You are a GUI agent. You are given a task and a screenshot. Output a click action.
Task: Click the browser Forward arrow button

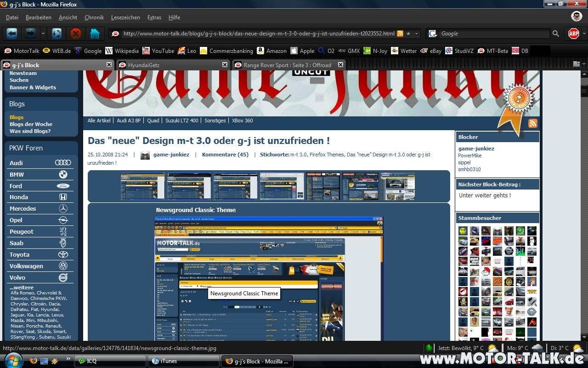pyautogui.click(x=30, y=33)
